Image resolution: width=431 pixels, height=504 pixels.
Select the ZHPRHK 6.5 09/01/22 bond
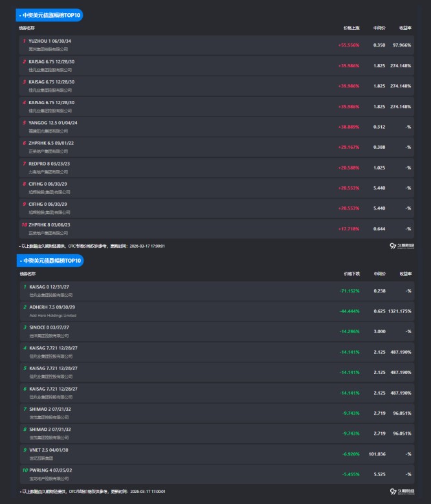coord(52,143)
